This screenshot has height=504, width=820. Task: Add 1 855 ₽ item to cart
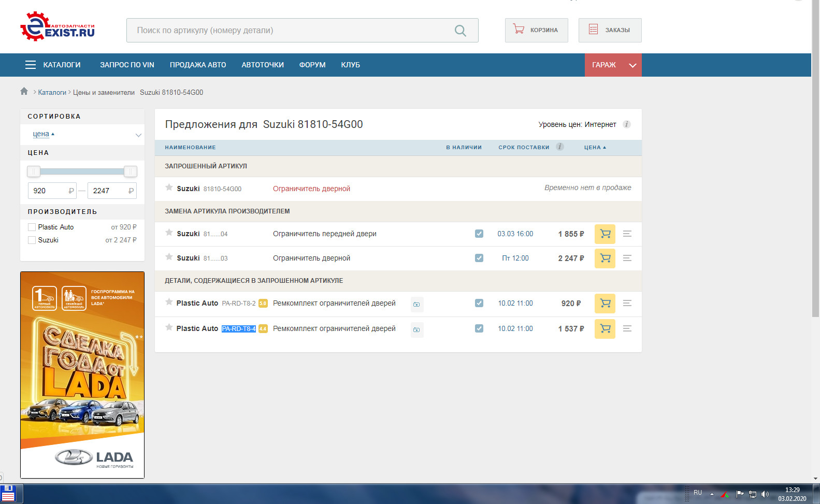pyautogui.click(x=605, y=234)
